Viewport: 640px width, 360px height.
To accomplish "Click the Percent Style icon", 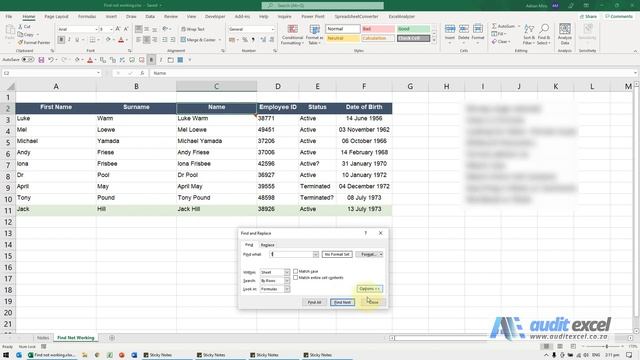I will [x=245, y=40].
